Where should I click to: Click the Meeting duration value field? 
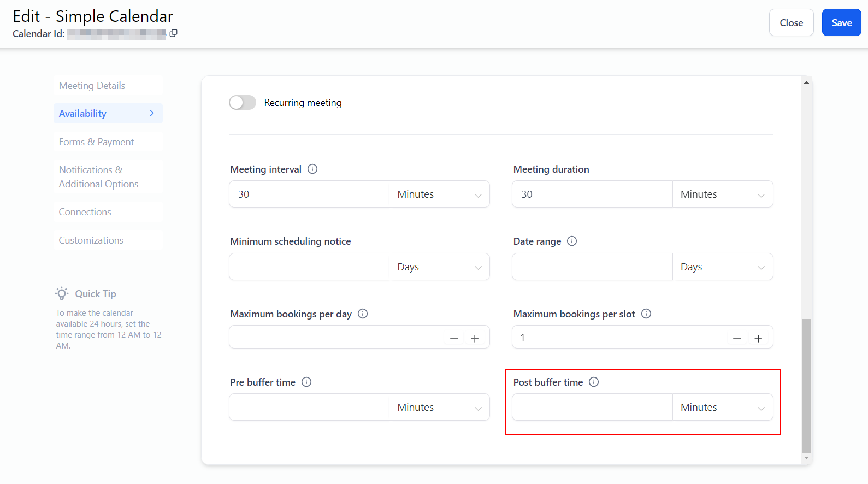point(592,194)
